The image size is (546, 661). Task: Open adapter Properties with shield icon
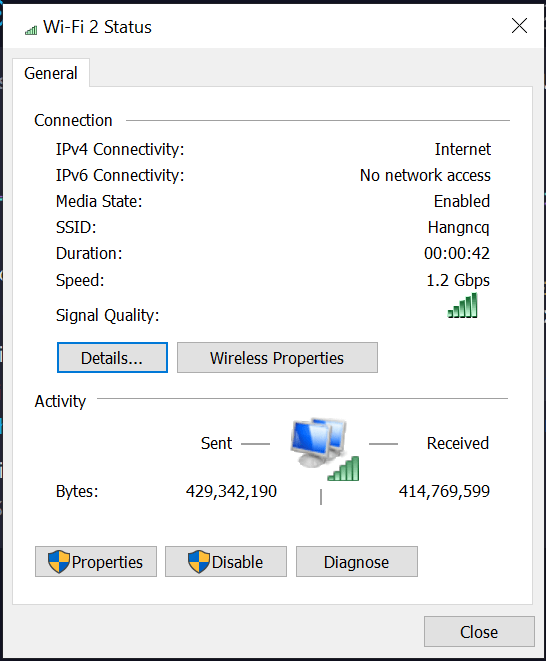(96, 562)
